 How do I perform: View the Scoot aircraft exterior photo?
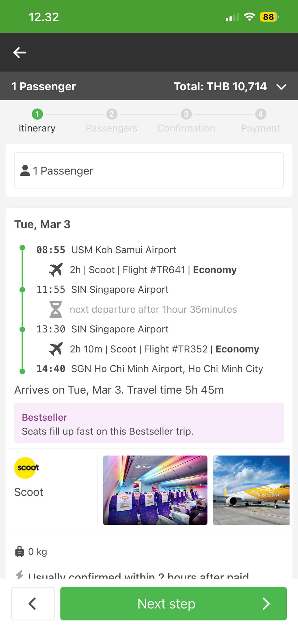point(251,490)
